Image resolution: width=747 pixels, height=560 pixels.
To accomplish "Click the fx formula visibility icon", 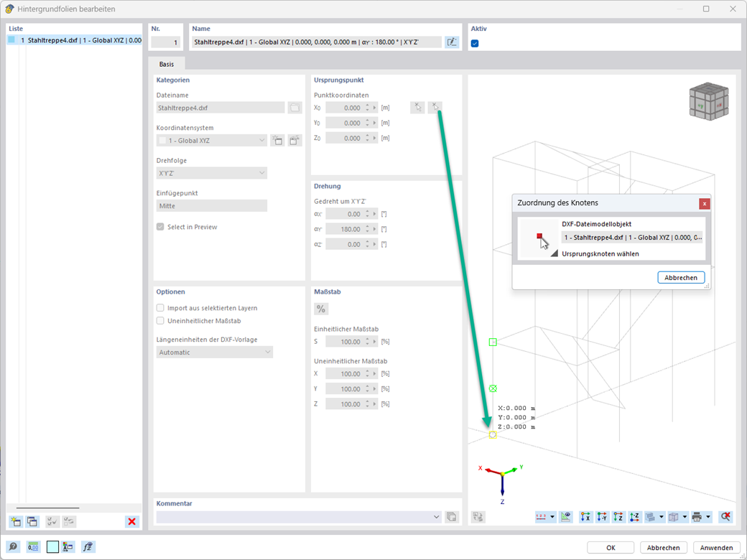I will click(88, 546).
